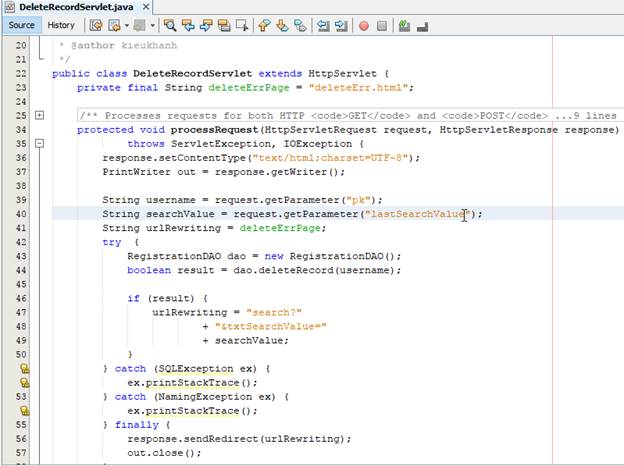Click the HttpServletResponse parameter type

(x=499, y=130)
